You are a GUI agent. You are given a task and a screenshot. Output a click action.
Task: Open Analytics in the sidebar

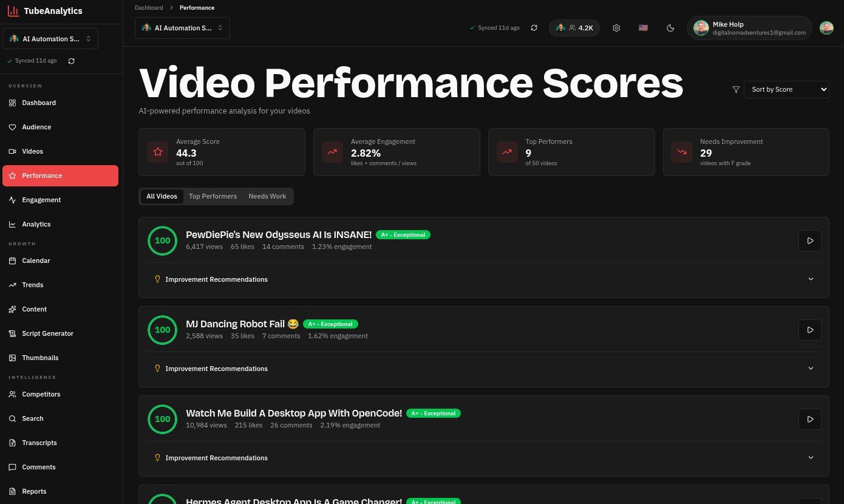60,224
